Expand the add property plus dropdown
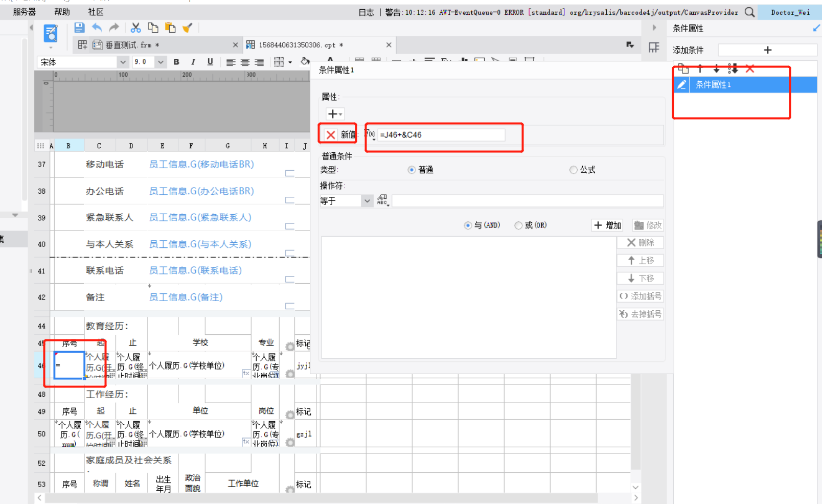This screenshot has height=504, width=822. (335, 113)
